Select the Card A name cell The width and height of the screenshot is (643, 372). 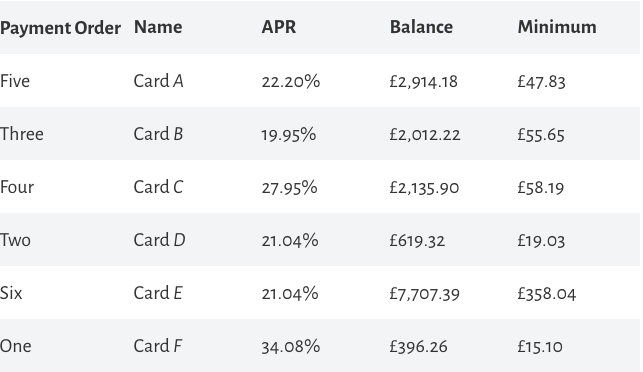point(158,81)
